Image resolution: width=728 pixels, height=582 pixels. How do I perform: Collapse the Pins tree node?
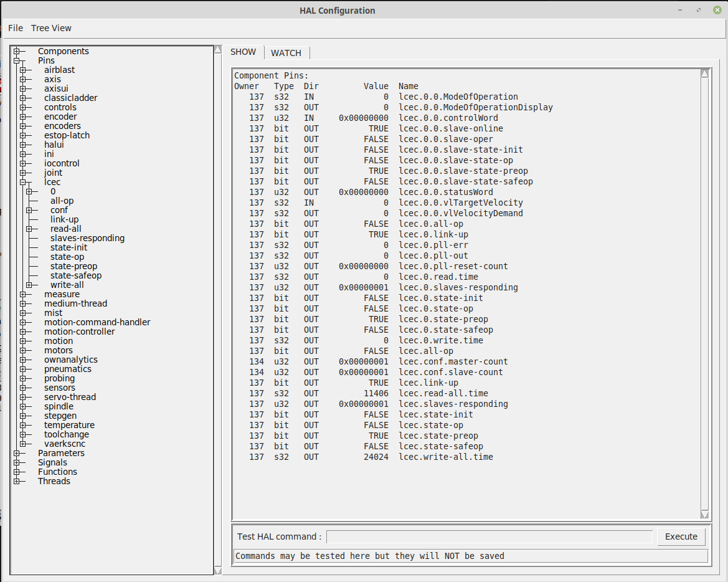tap(17, 60)
